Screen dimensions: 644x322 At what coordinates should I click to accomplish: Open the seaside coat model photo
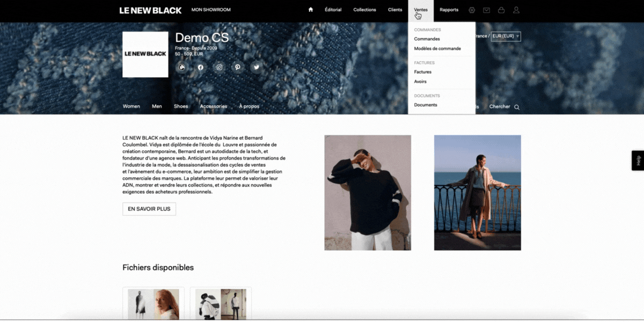(478, 193)
